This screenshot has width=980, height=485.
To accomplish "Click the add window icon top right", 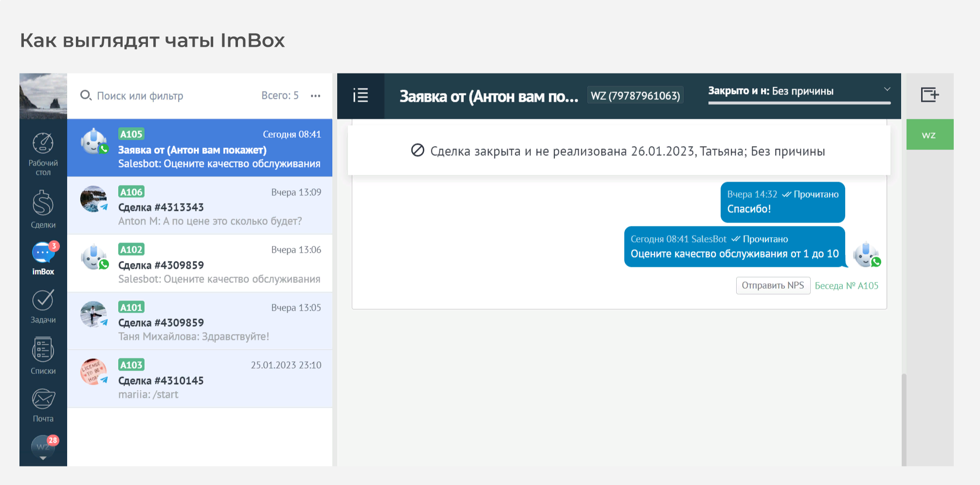I will [x=929, y=94].
